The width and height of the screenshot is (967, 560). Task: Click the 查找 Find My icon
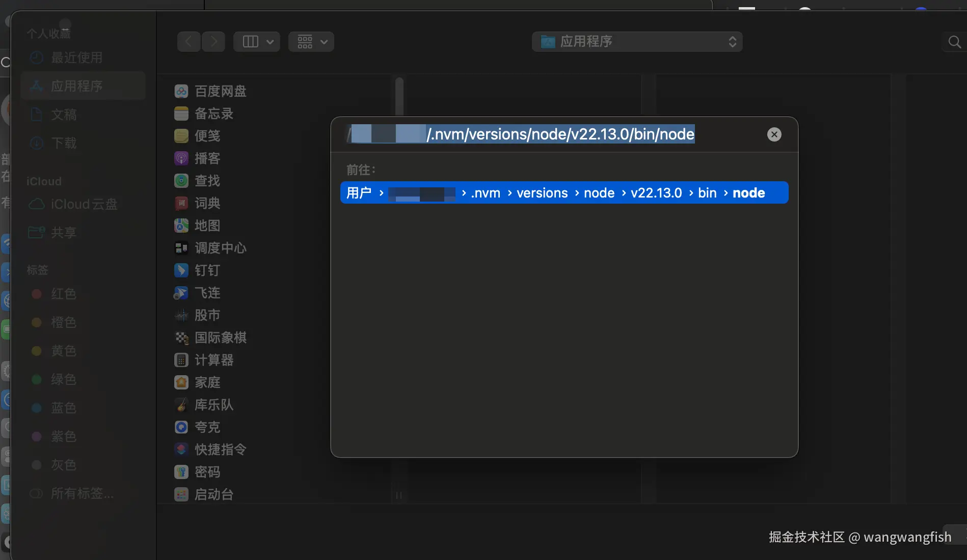[181, 181]
